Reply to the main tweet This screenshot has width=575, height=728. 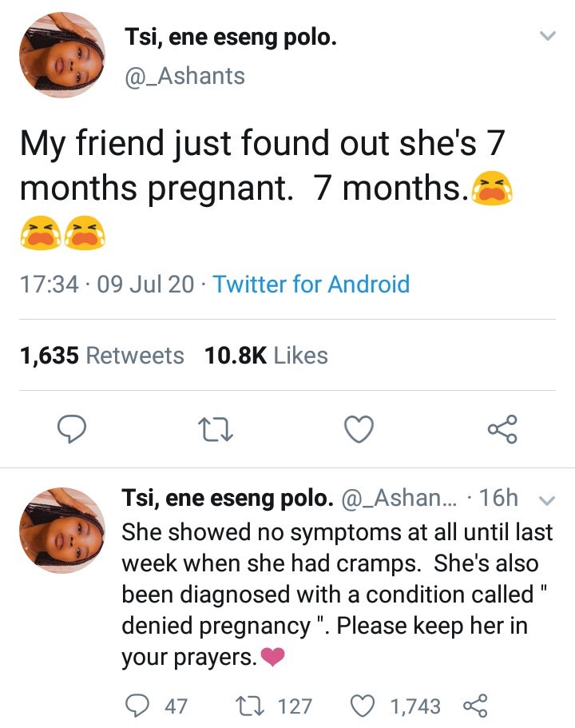(72, 429)
